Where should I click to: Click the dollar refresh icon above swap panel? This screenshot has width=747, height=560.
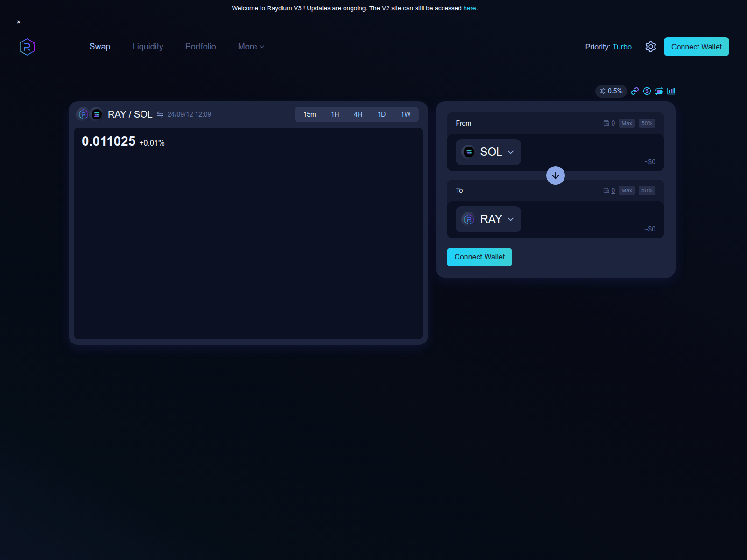[x=647, y=91]
